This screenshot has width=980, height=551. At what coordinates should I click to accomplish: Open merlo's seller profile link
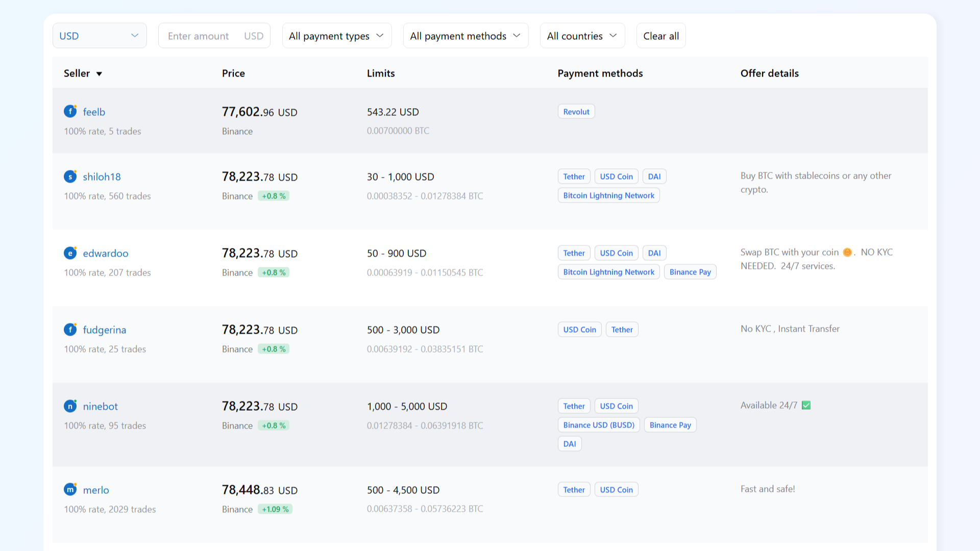pos(95,489)
